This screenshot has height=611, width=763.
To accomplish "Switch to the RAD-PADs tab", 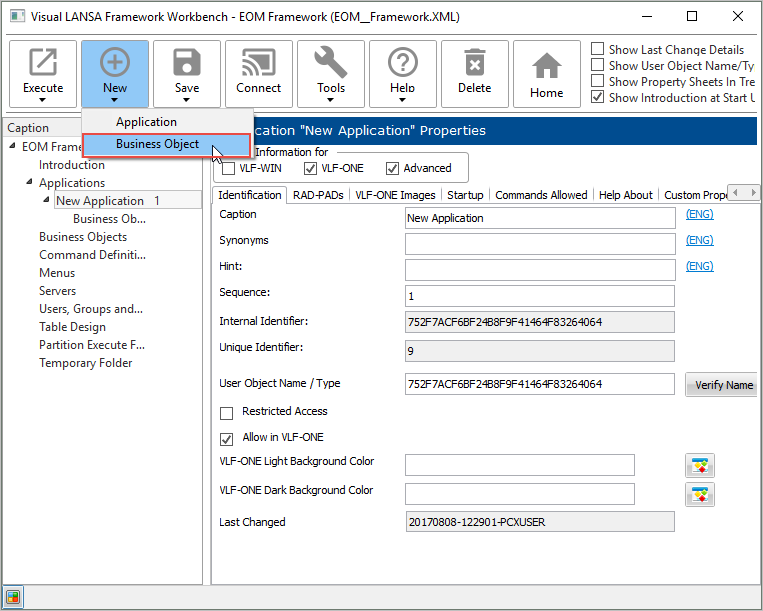I will pos(318,195).
